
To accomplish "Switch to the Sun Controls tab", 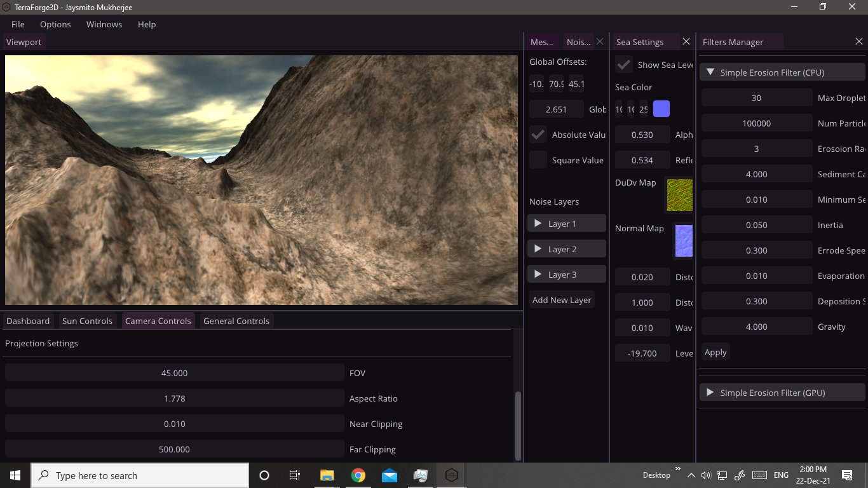I will (x=87, y=321).
